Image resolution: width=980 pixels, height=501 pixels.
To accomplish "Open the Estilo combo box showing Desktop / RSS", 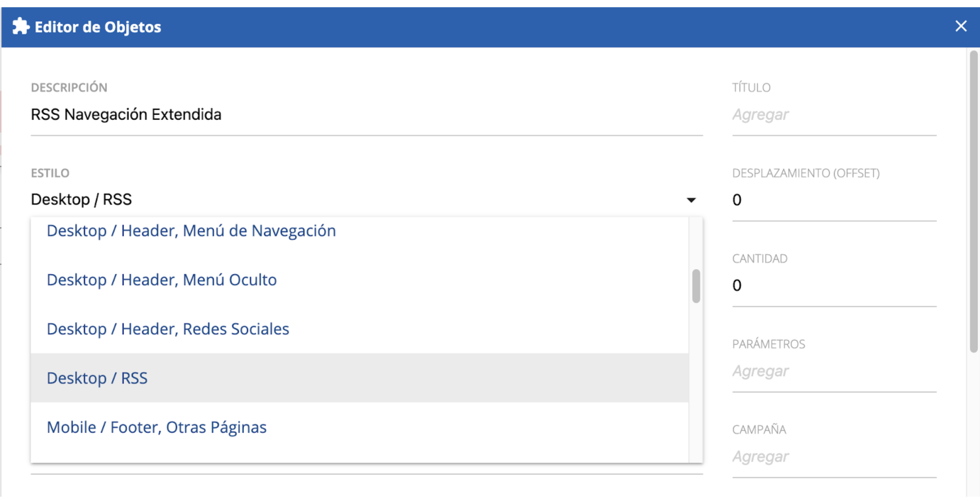I will tap(366, 200).
